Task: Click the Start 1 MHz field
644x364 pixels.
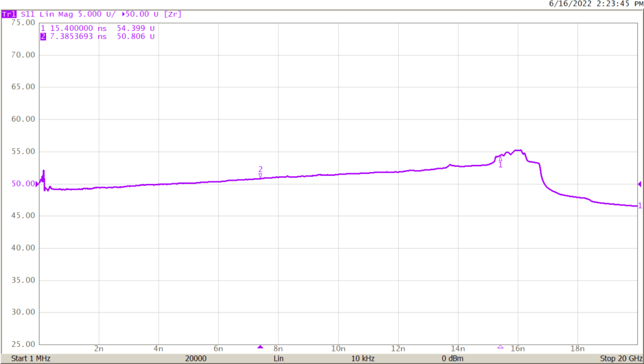Action: click(31, 358)
